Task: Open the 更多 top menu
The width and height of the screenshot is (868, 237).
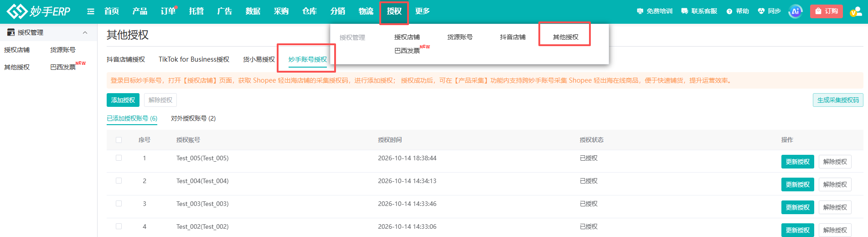Action: [x=423, y=11]
